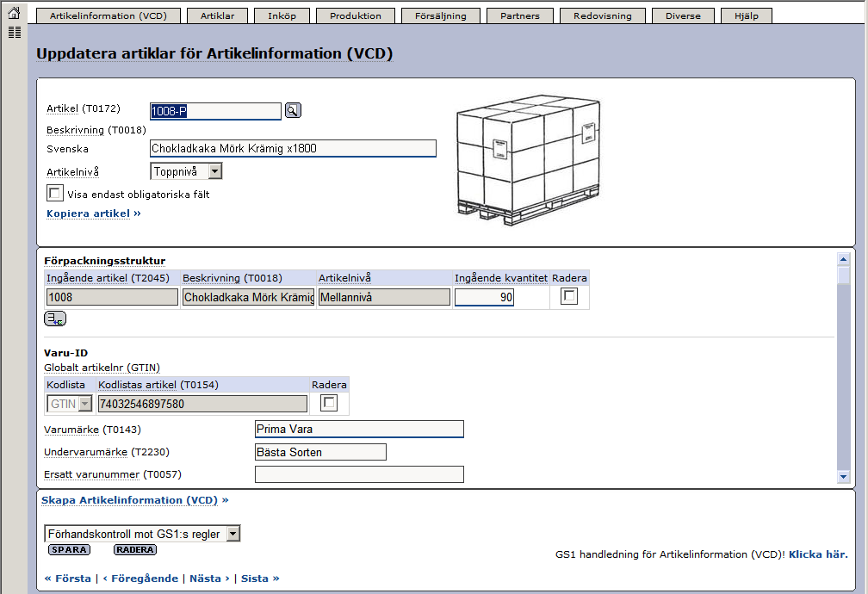Click the Beskrivning (T0018) label above Svenska

(x=96, y=130)
